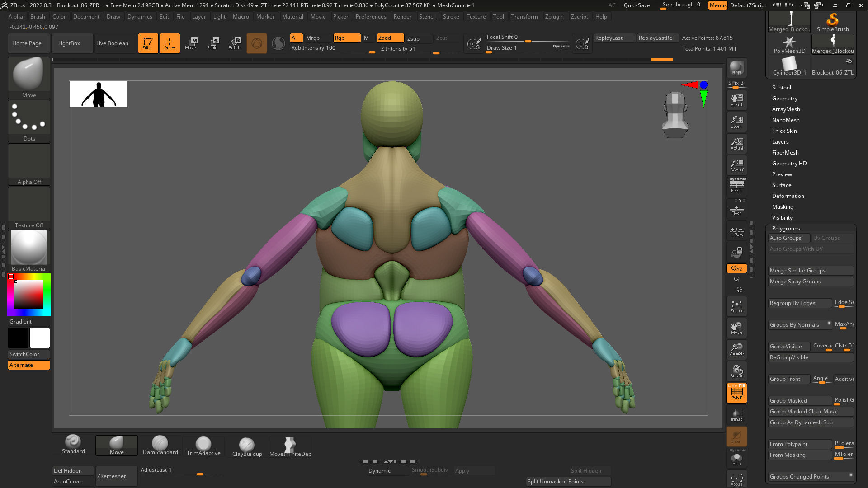Adjust the Z Intensity slider

[420, 49]
